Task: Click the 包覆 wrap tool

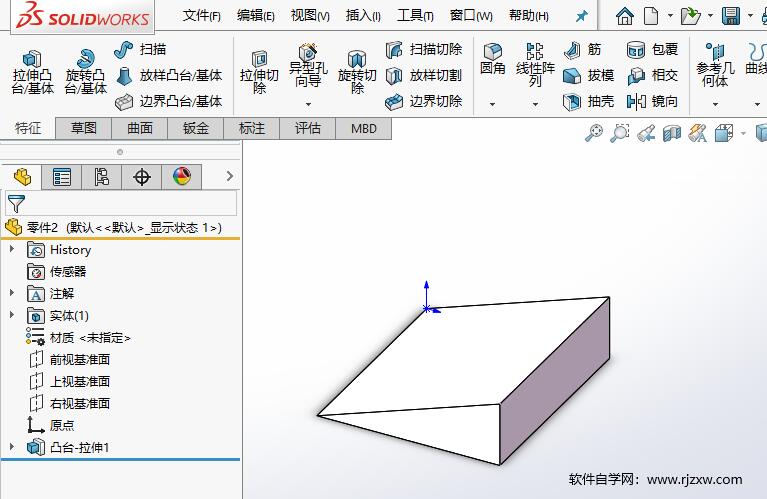Action: pyautogui.click(x=653, y=49)
